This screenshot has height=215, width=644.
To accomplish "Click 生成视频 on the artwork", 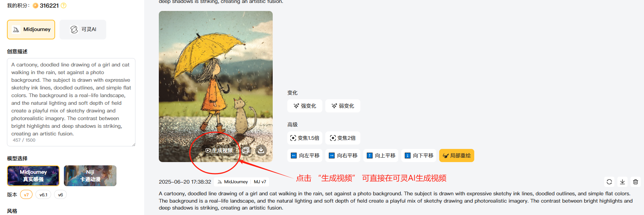I will pyautogui.click(x=219, y=150).
